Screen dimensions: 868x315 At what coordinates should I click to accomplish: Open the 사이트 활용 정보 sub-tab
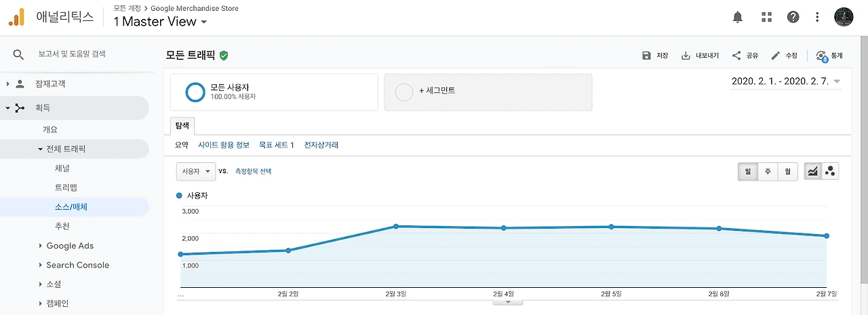point(224,145)
